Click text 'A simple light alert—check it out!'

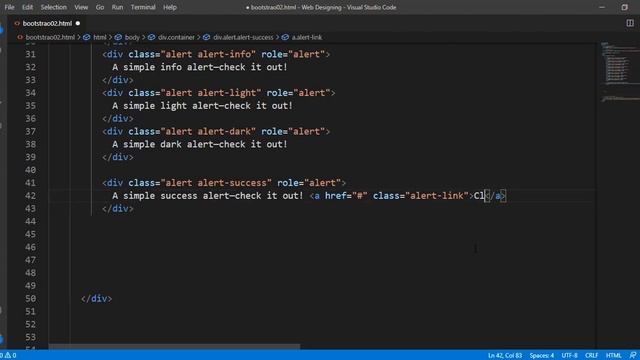click(x=202, y=106)
